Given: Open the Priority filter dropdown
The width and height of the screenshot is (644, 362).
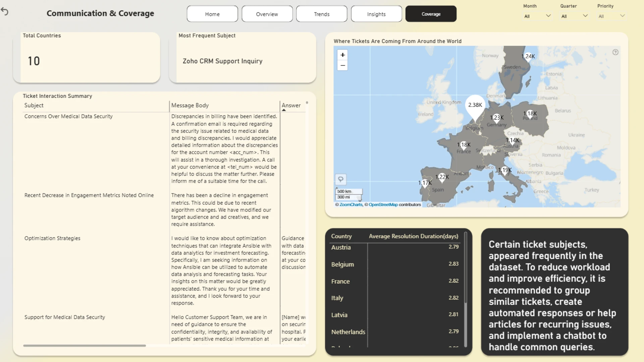Looking at the screenshot, I should (611, 16).
